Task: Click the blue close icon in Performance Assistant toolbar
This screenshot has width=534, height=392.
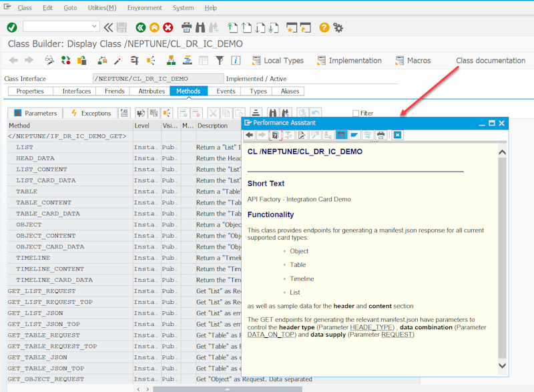Action: 397,135
